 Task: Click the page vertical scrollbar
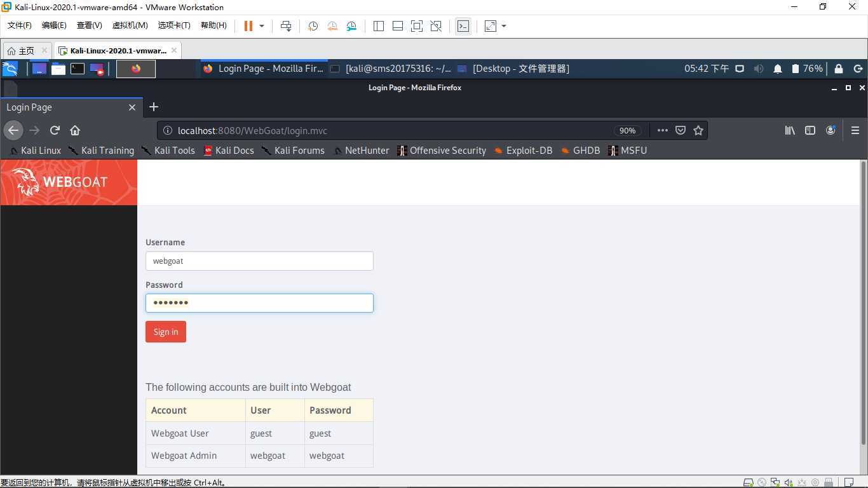863,304
